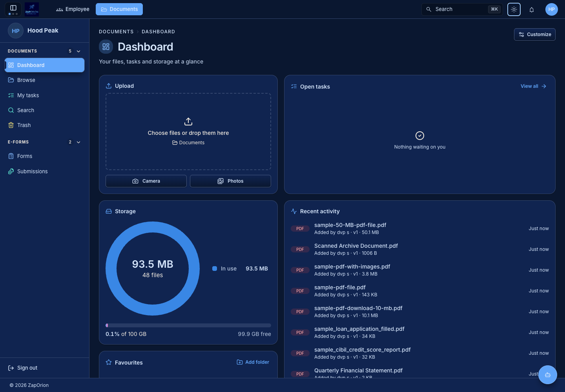This screenshot has height=392, width=565.
Task: Click the top Search input field
Action: pyautogui.click(x=462, y=9)
